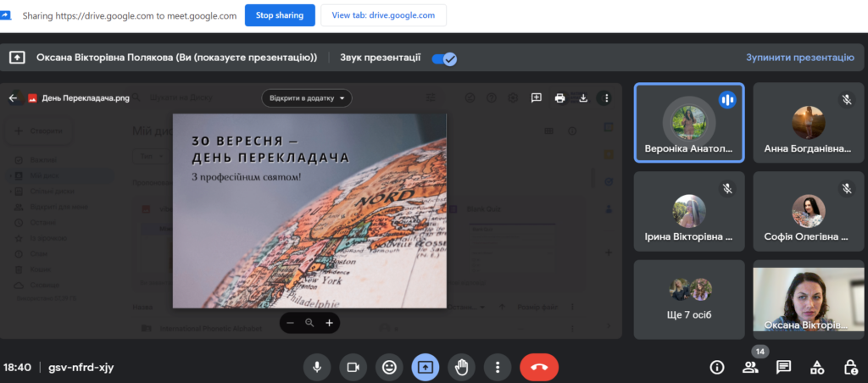Open more options in call bar
The width and height of the screenshot is (868, 383).
(x=498, y=367)
